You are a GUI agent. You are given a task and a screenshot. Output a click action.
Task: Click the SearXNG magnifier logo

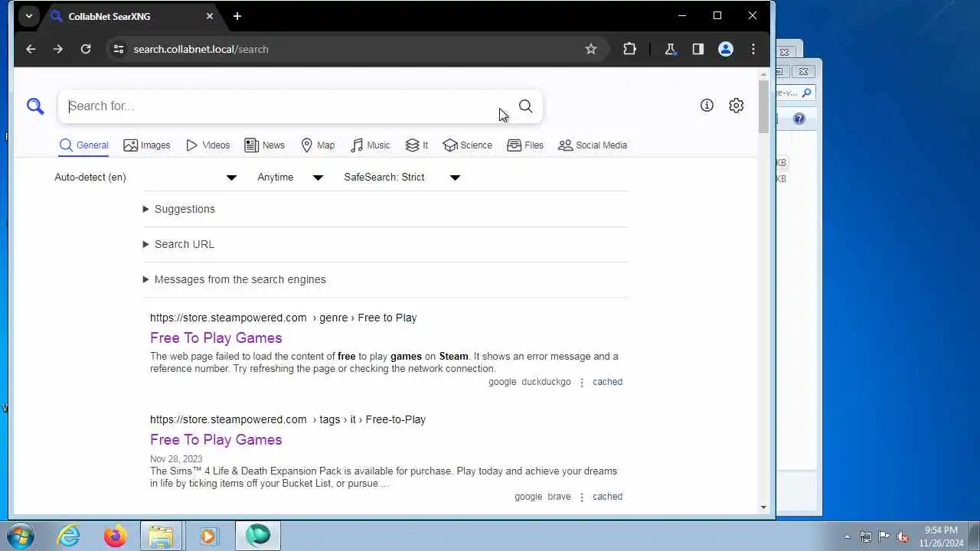point(35,106)
